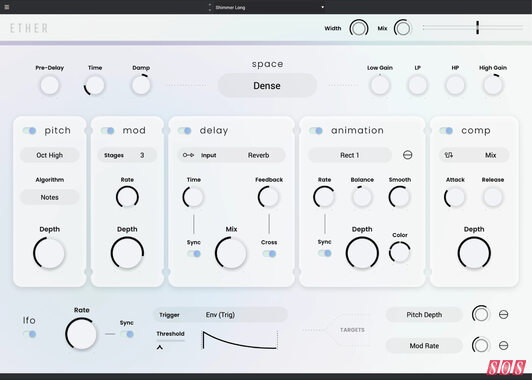
Task: Click the High Gain knob
Action: 493,85
